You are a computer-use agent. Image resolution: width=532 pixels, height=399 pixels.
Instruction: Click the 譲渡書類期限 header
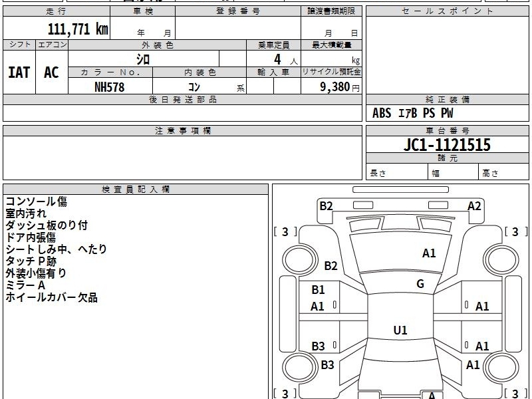pos(331,11)
